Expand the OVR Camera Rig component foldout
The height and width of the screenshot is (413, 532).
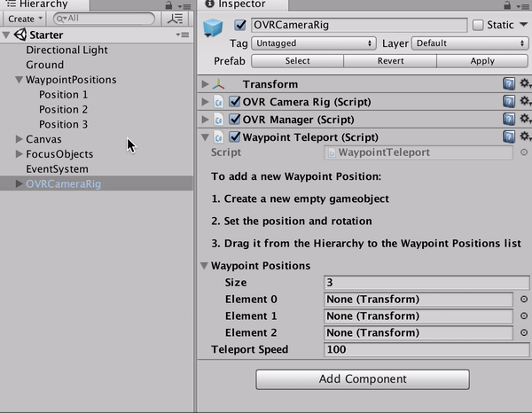pyautogui.click(x=205, y=101)
